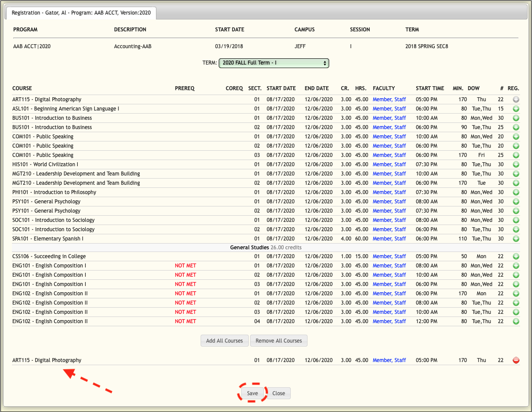Add COM101 Public Speaking section 03
This screenshot has height=412, width=532.
tap(516, 155)
